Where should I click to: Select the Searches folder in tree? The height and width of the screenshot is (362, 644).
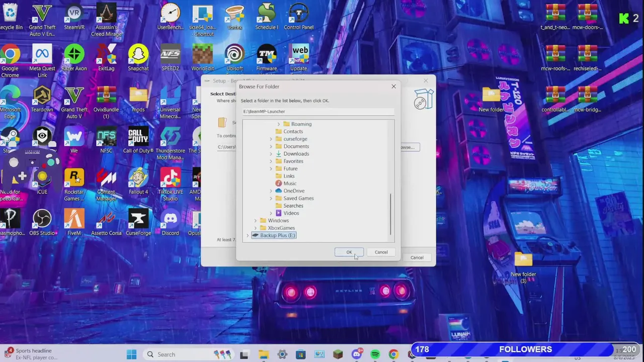[293, 206]
